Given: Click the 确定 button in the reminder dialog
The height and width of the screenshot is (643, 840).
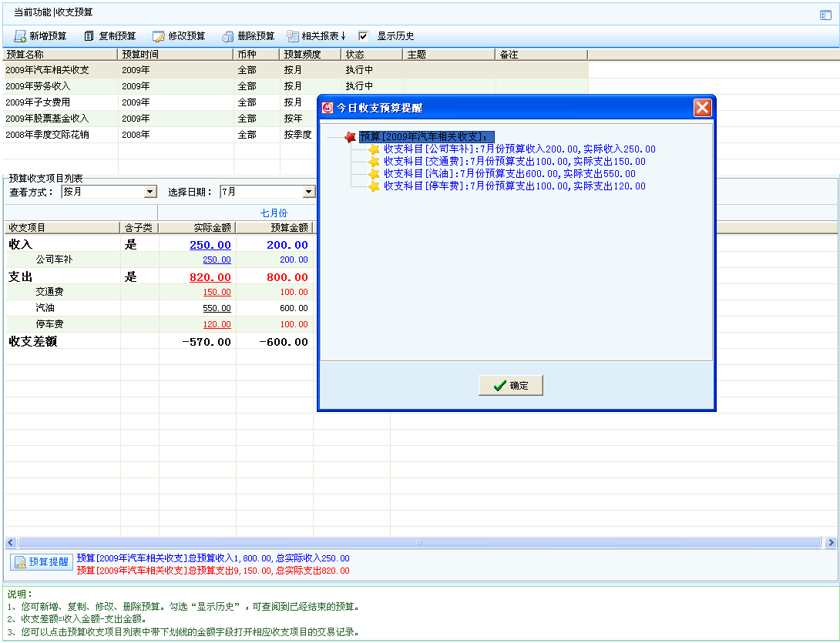Looking at the screenshot, I should [x=510, y=386].
